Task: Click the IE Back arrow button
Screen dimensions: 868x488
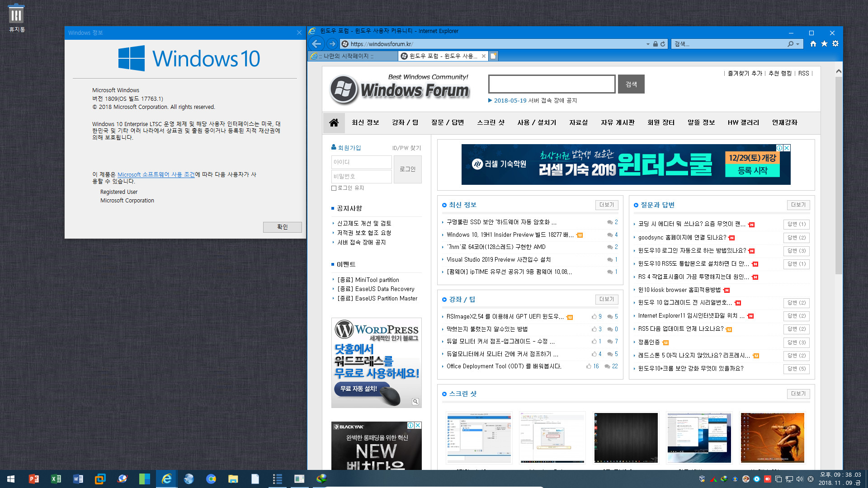Action: coord(317,44)
